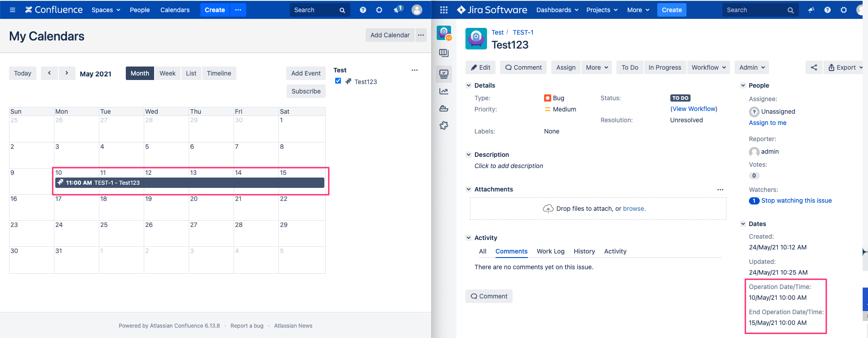Open Jira administration gear icon

click(844, 10)
